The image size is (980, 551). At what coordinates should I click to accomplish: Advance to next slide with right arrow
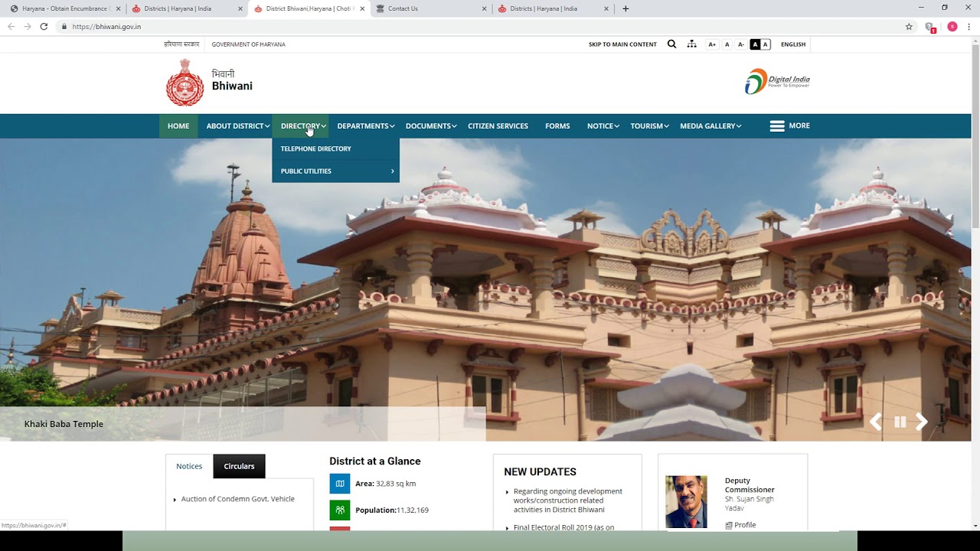point(922,422)
